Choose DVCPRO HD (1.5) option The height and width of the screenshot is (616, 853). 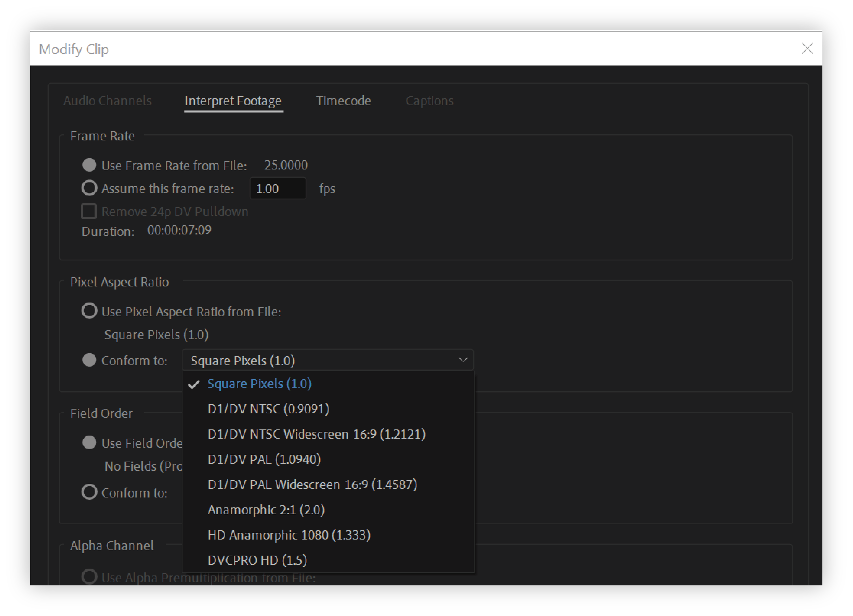[x=327, y=560]
